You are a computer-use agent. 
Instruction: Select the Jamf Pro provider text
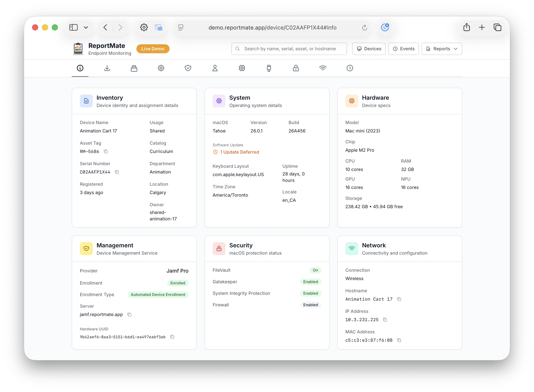177,271
